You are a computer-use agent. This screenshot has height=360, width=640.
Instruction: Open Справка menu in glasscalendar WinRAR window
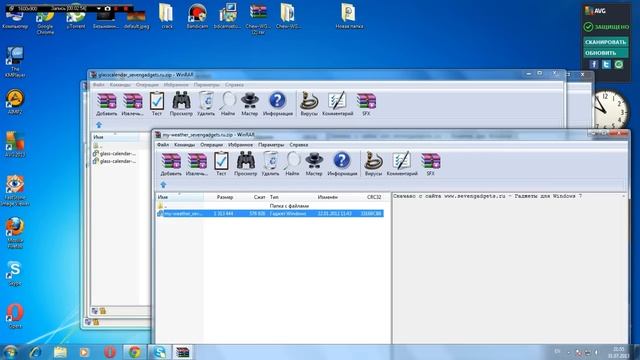234,85
